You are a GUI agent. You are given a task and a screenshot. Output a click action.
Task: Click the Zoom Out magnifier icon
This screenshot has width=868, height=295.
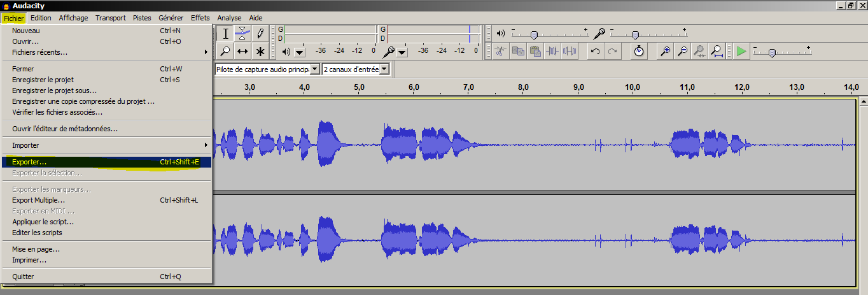[x=683, y=51]
